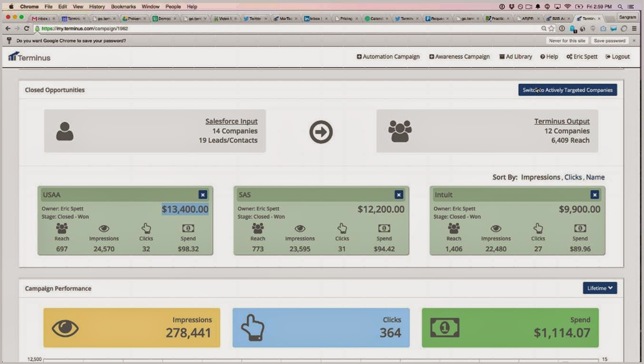Viewport: 644px width, 364px height.
Task: Click the Reach icon on Intuit card
Action: click(454, 229)
